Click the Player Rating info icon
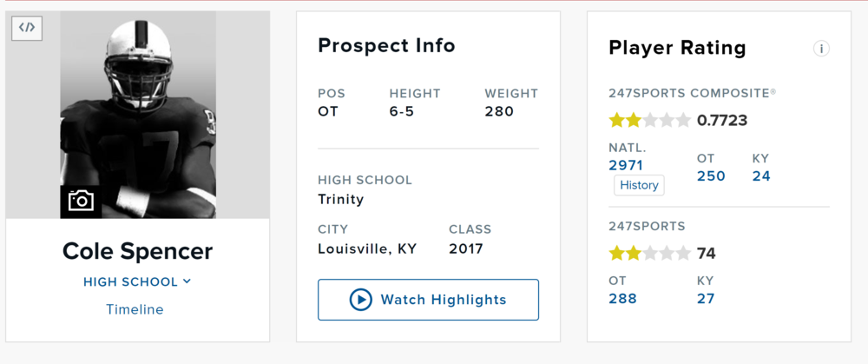The image size is (868, 364). coord(820,49)
